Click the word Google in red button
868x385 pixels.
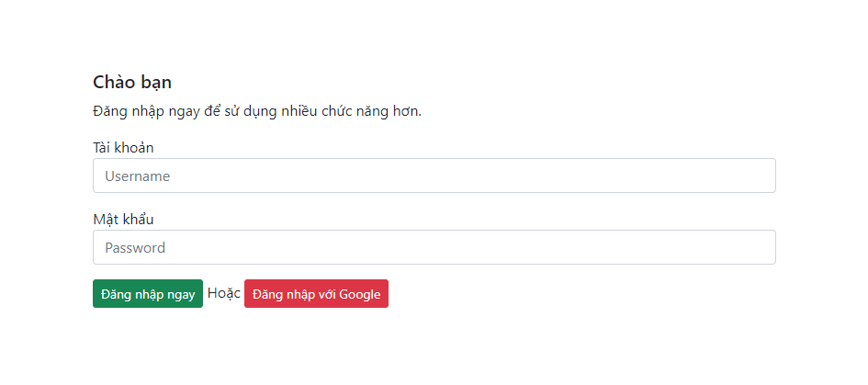tap(359, 294)
